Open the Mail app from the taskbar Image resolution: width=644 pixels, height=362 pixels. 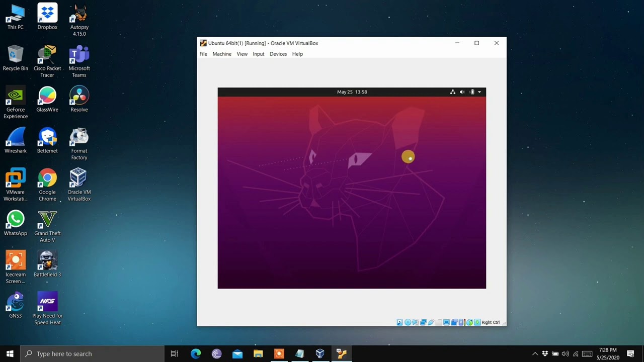click(237, 353)
